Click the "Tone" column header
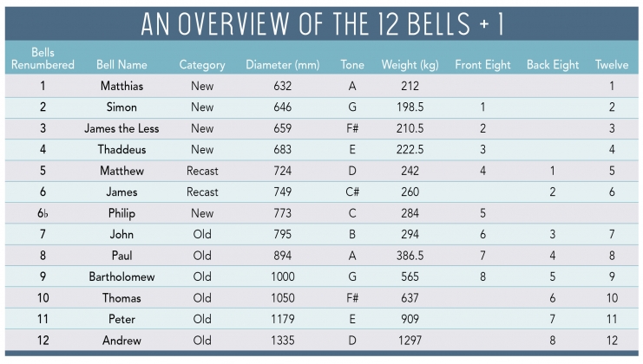This screenshot has height=364, width=643. [354, 65]
